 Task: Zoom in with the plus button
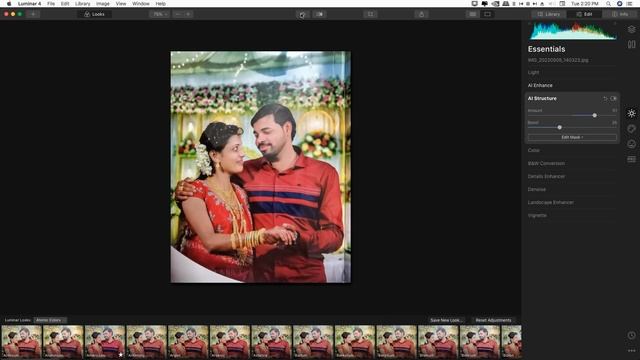point(188,14)
